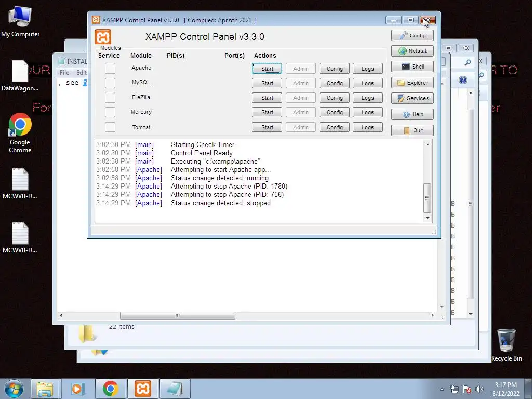Click XAMPP taskbar icon

point(143,389)
